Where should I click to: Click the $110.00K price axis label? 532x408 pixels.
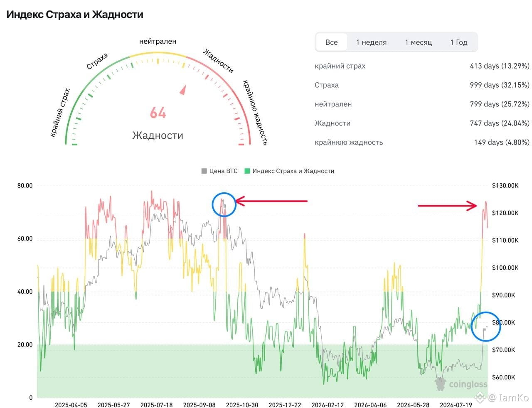(505, 241)
